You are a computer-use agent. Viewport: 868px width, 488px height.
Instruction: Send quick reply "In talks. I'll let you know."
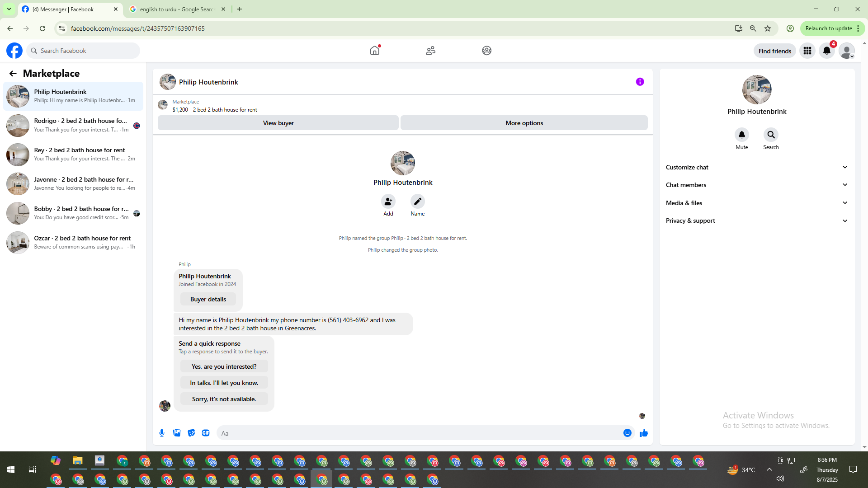point(224,383)
